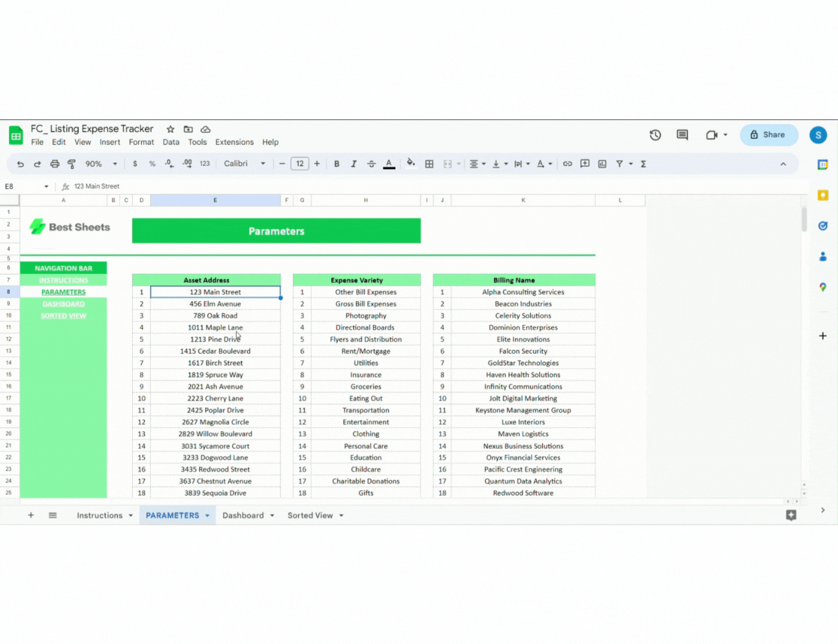Open the Extensions menu
The width and height of the screenshot is (838, 644).
(235, 142)
